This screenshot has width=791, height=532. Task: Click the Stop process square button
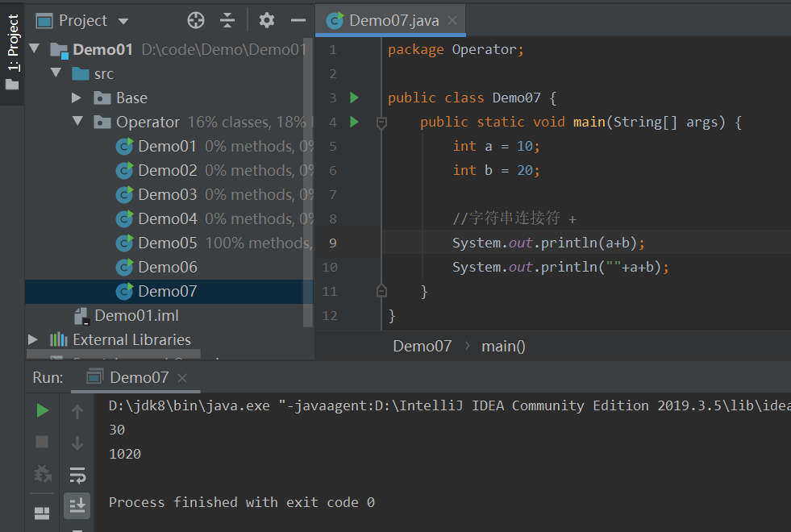pyautogui.click(x=43, y=443)
